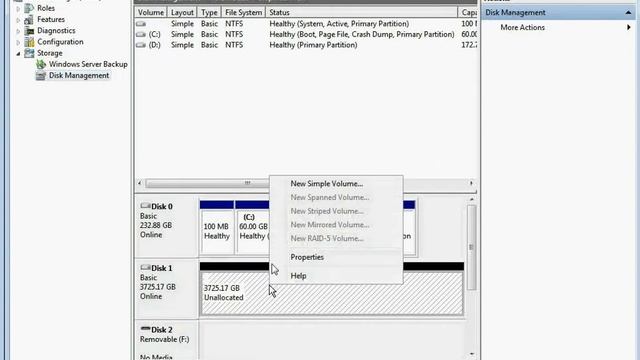Click the Features node icon
The height and width of the screenshot is (360, 640).
pyautogui.click(x=29, y=19)
